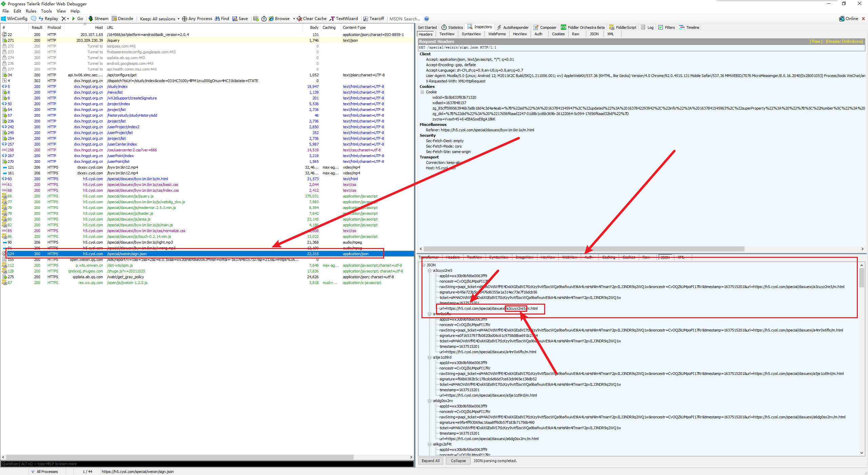The height and width of the screenshot is (475, 868).
Task: Switch to the Log tab
Action: [647, 27]
